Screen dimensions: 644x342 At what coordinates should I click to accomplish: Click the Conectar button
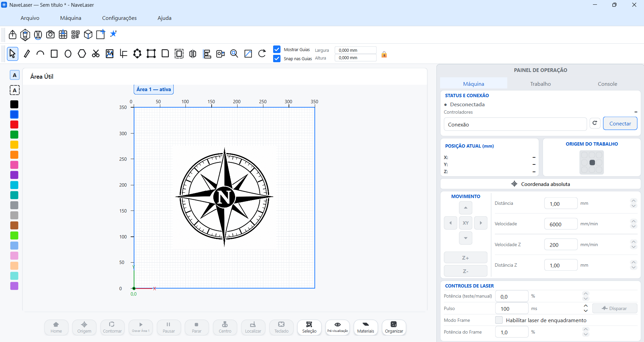(620, 123)
